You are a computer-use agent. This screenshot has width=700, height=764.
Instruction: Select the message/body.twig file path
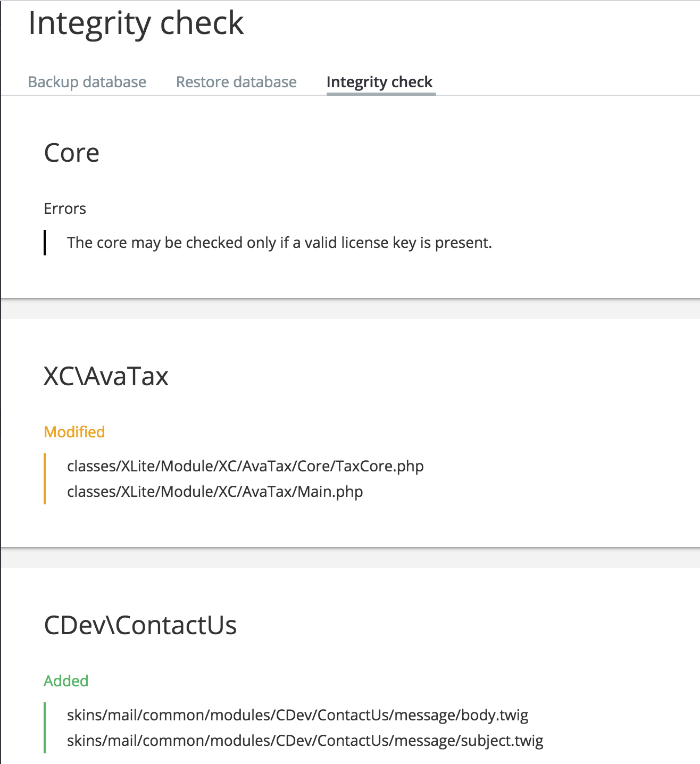pyautogui.click(x=298, y=715)
